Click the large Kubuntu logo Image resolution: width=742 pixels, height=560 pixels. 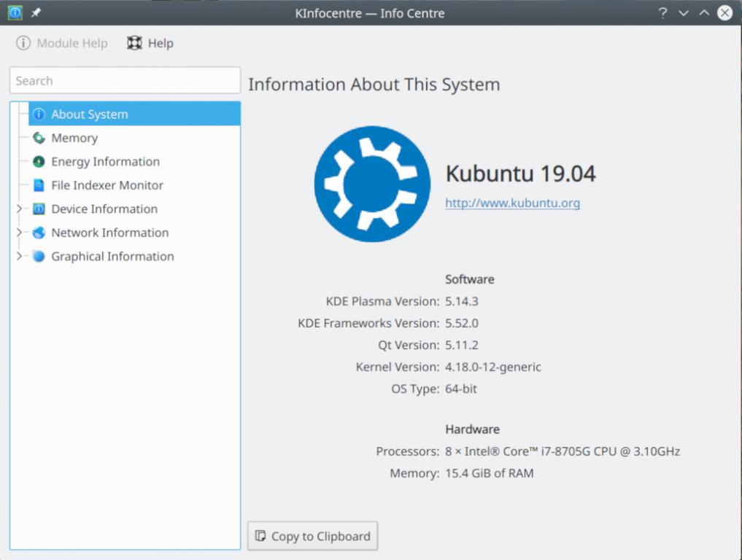[x=372, y=184]
